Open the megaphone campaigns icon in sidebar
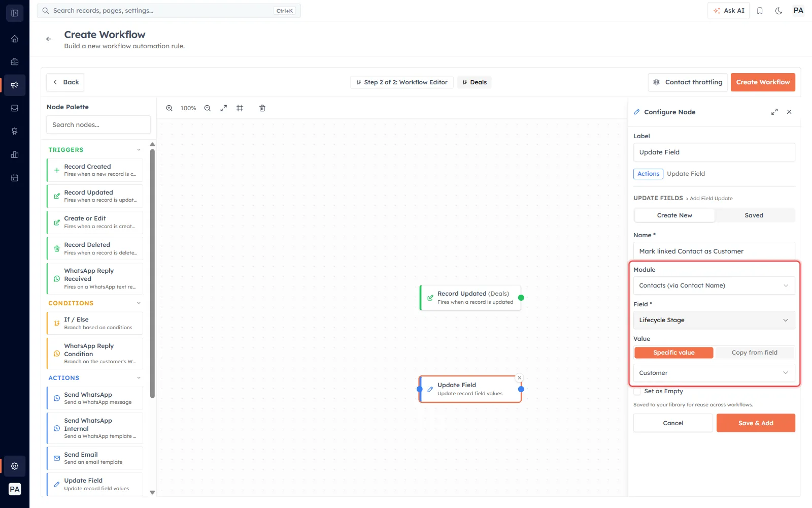The image size is (812, 508). point(15,85)
